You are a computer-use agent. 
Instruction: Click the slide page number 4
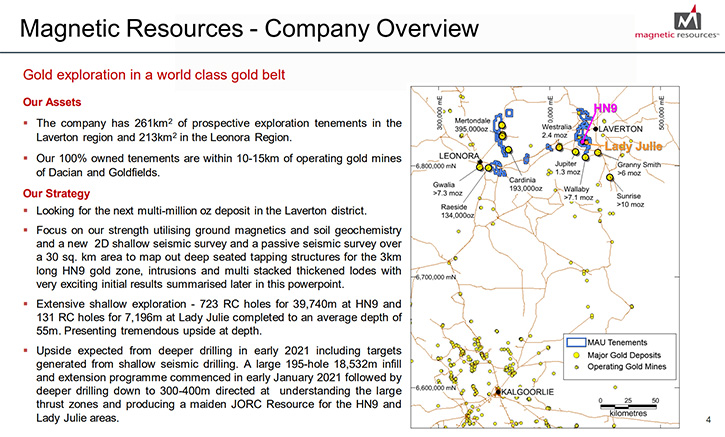tap(708, 420)
